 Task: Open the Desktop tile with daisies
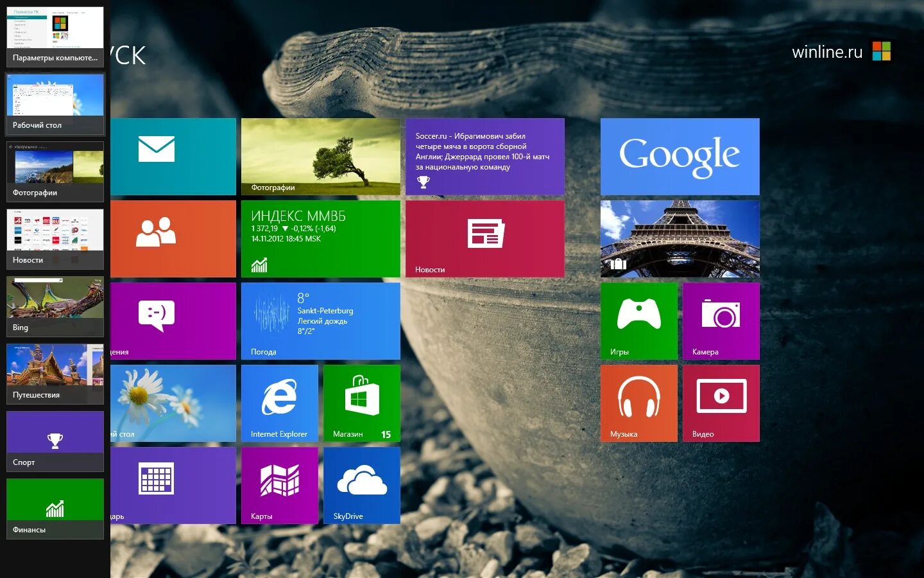pos(173,403)
